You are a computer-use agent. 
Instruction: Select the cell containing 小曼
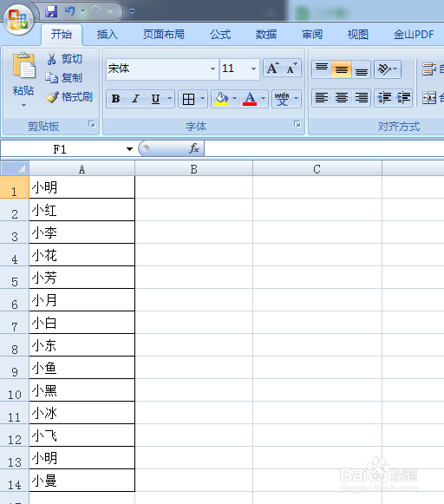[82, 481]
